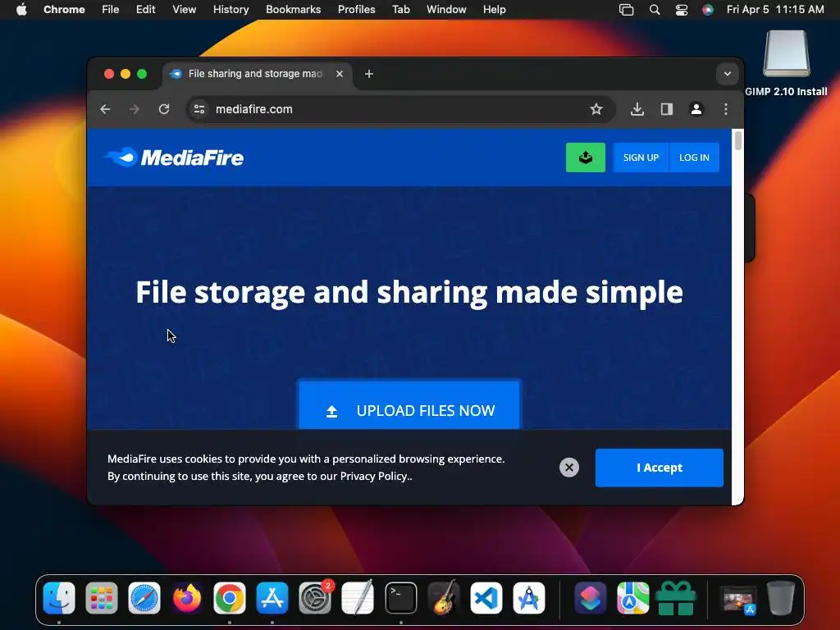Open the Edit menu
This screenshot has width=840, height=630.
tap(145, 10)
